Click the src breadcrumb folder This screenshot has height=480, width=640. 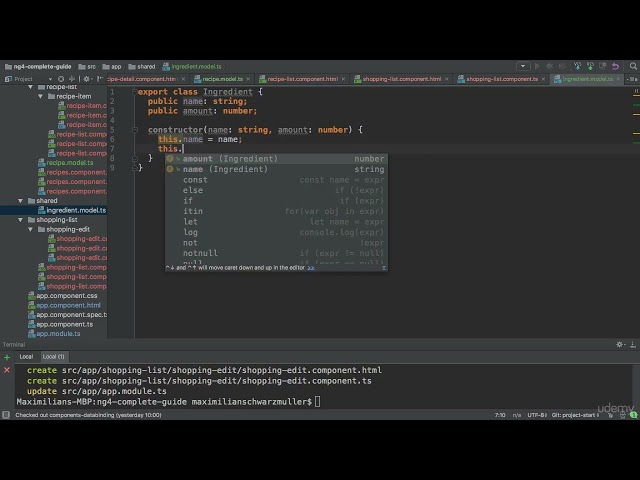(x=87, y=67)
